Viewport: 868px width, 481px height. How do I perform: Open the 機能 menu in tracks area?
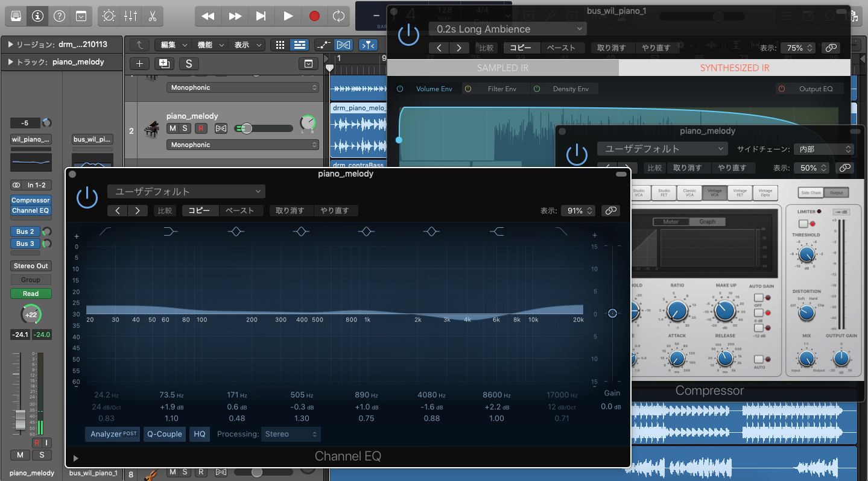[209, 45]
